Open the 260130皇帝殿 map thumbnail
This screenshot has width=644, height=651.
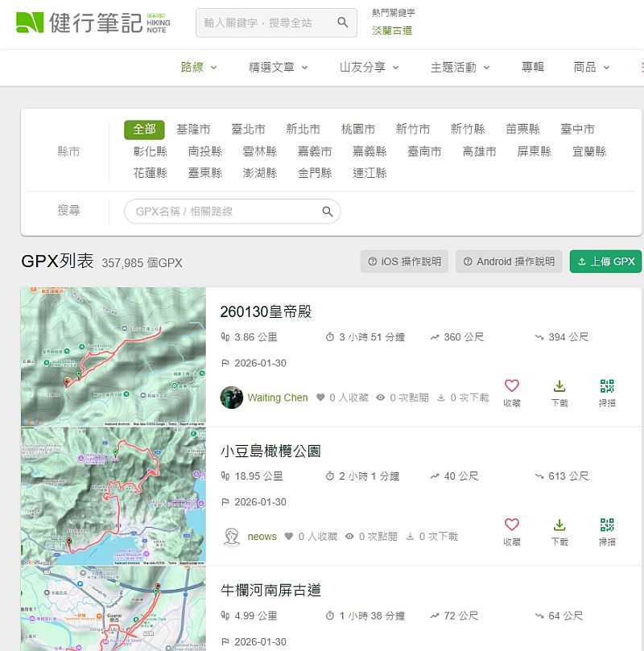click(113, 356)
